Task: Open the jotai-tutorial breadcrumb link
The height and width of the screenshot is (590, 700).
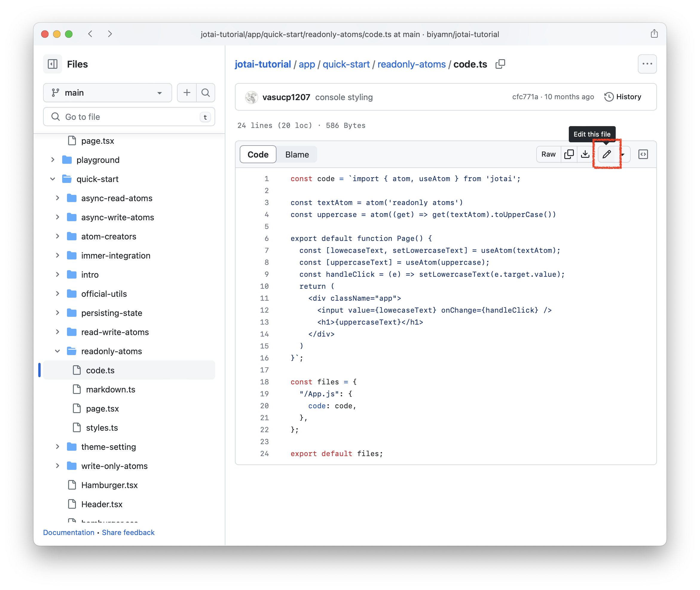Action: tap(262, 64)
